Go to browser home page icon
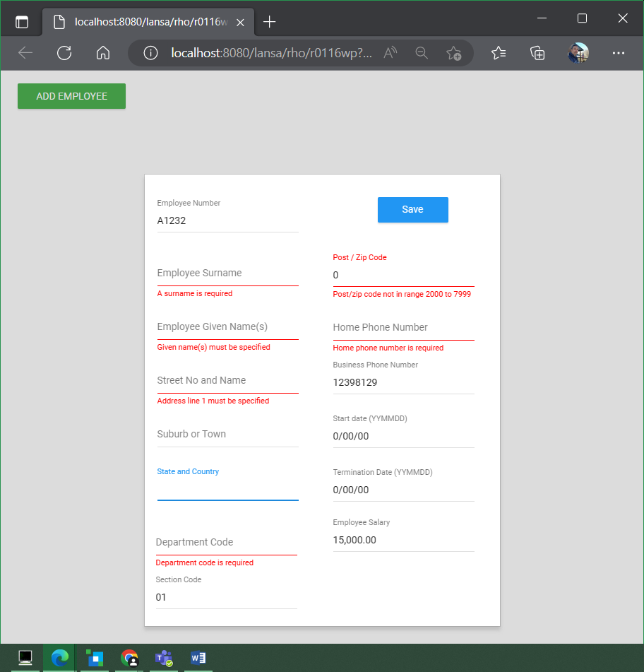The height and width of the screenshot is (672, 644). 103,53
